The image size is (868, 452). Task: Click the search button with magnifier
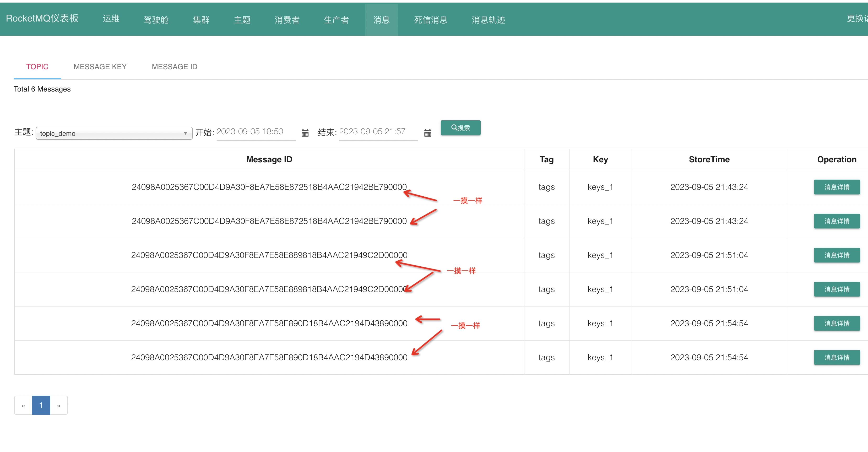(460, 128)
